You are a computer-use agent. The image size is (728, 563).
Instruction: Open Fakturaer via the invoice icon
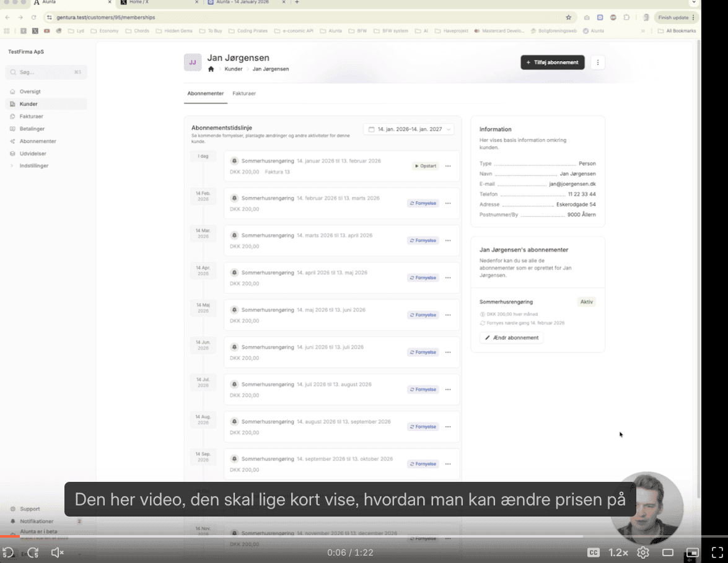click(12, 116)
